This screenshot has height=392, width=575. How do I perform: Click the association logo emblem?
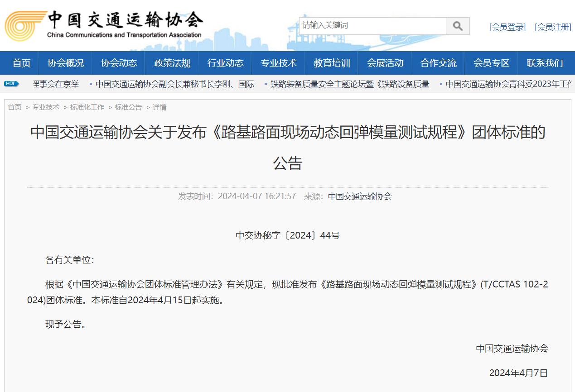tap(25, 26)
